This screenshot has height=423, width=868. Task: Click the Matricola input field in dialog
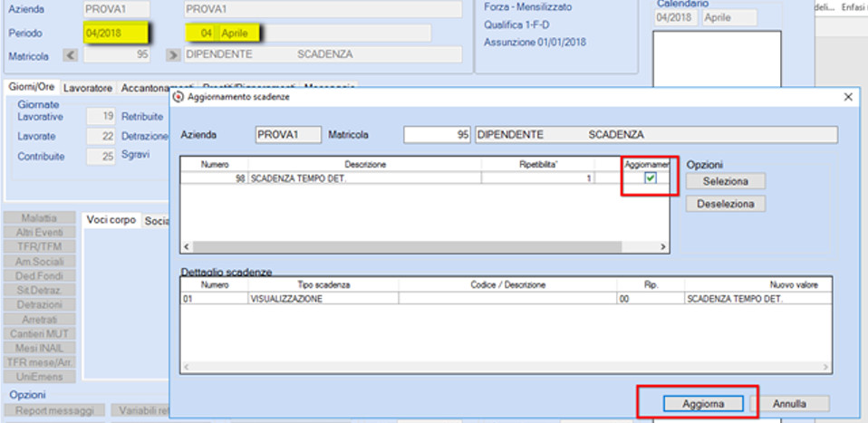(438, 135)
